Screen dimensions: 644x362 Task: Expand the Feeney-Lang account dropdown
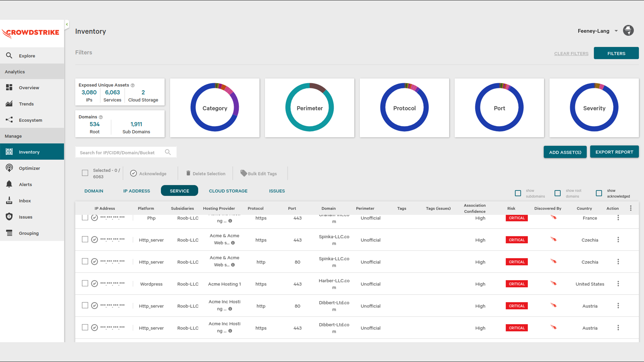616,31
